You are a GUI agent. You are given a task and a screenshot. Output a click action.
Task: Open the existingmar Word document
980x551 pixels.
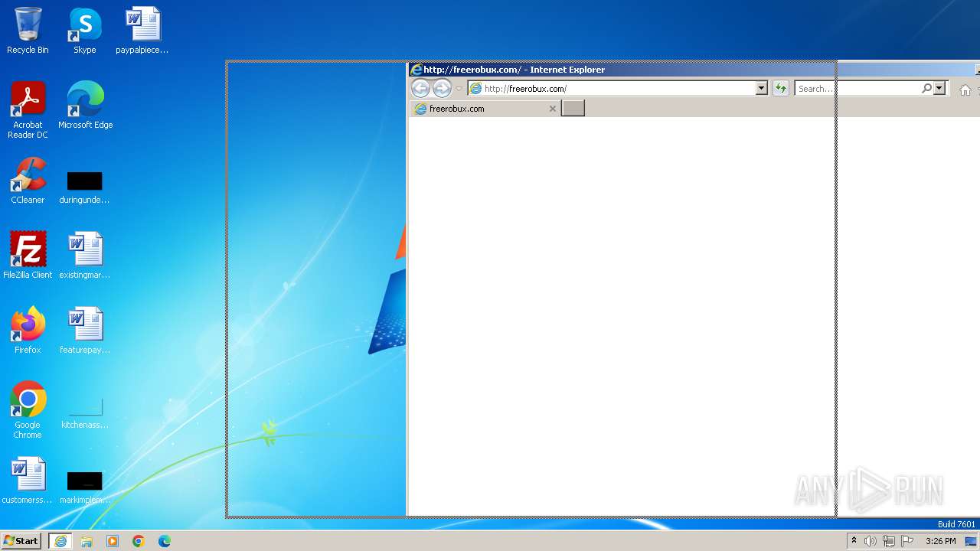point(84,256)
